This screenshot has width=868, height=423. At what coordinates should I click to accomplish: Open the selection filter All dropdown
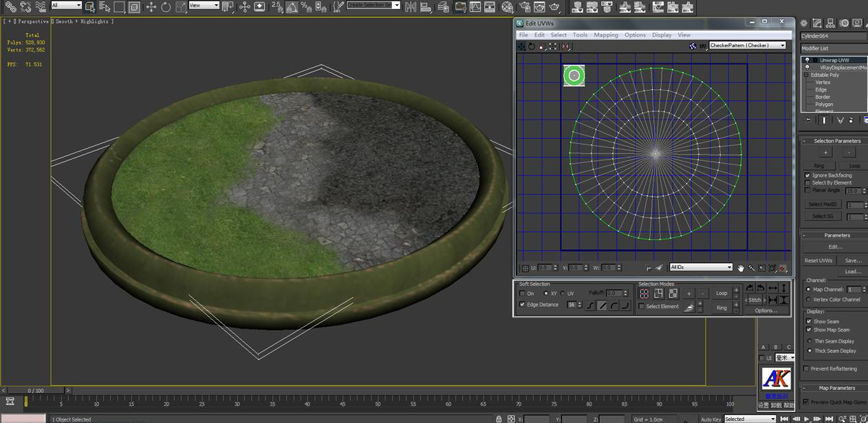click(67, 6)
